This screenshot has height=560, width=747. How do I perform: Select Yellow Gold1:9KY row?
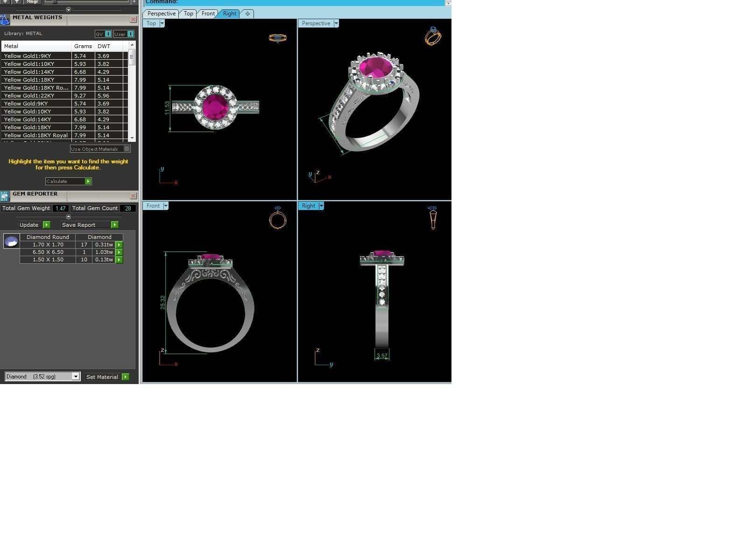[x=64, y=56]
